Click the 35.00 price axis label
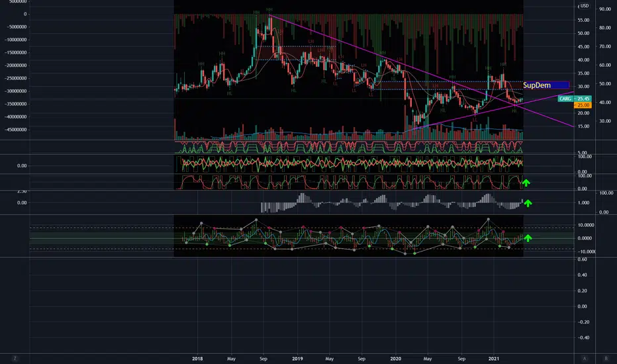 tap(583, 73)
